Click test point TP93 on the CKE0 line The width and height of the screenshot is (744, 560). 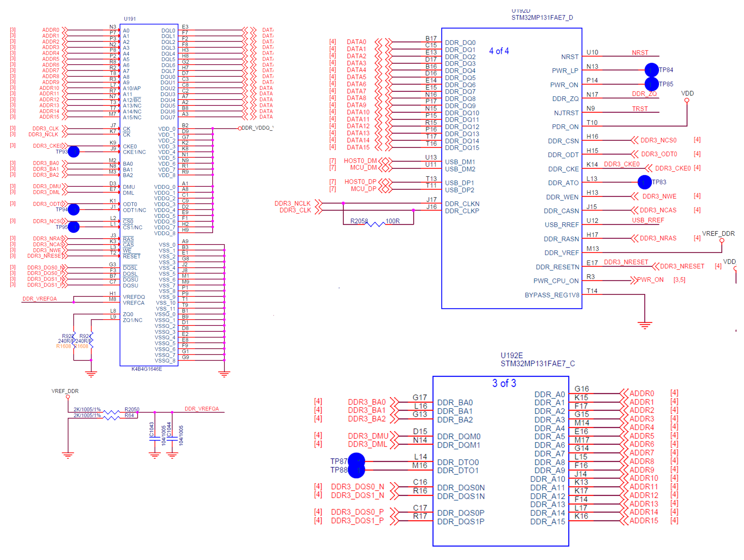73,151
